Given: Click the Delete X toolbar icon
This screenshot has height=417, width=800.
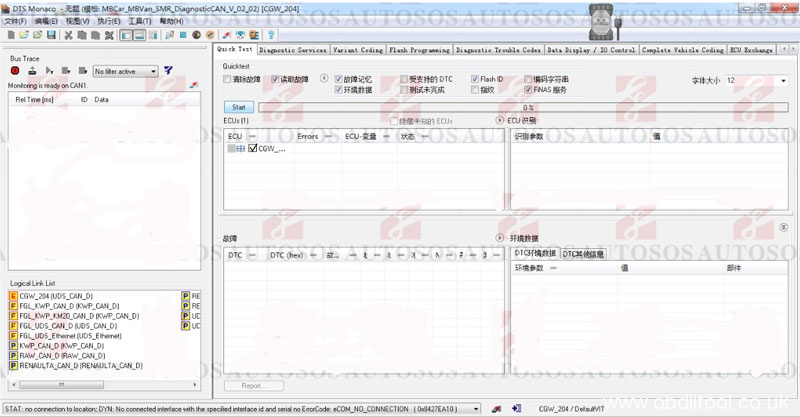Looking at the screenshot, I should [109, 35].
